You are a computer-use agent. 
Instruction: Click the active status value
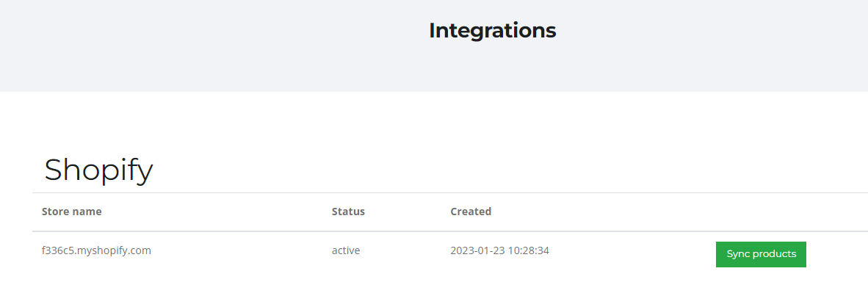(x=346, y=250)
